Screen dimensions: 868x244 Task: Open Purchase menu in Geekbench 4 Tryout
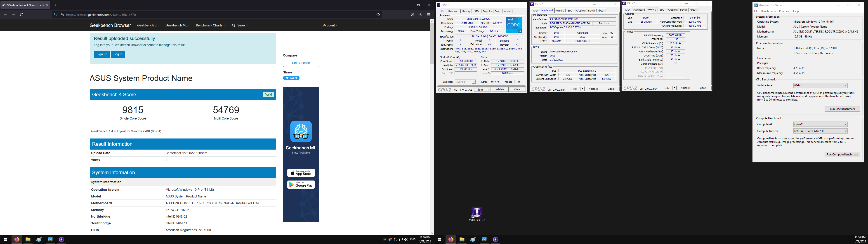tap(784, 11)
